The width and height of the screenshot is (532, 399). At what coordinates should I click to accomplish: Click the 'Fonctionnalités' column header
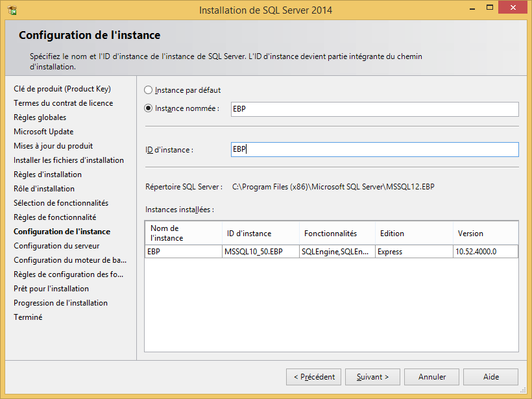337,233
